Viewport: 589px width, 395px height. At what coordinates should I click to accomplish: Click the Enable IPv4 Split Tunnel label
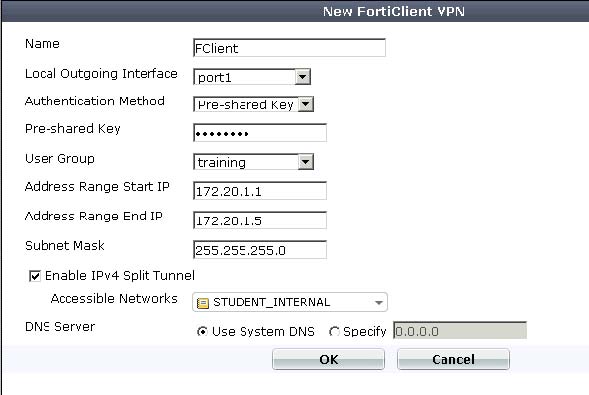119,276
